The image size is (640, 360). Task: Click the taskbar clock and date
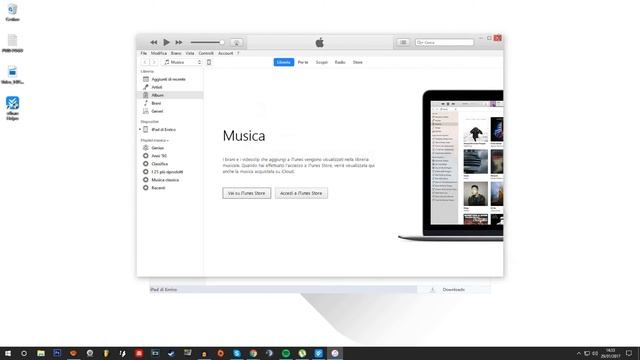pos(610,353)
